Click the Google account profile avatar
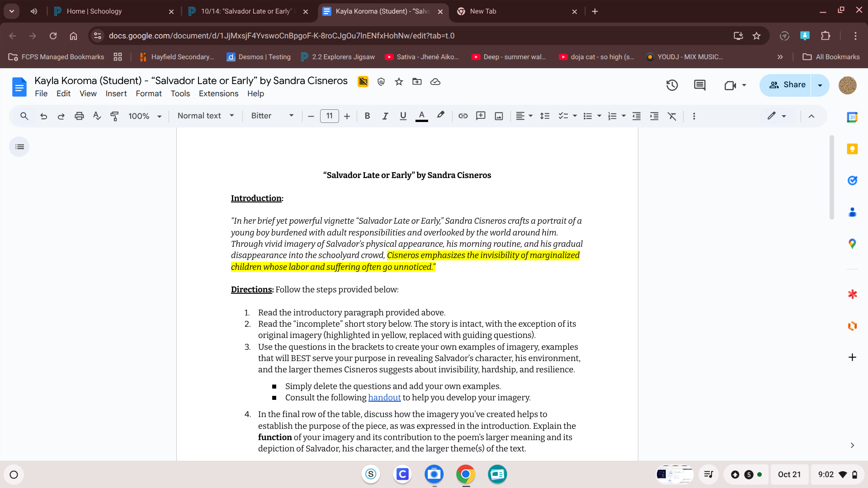The height and width of the screenshot is (488, 868). click(x=848, y=85)
